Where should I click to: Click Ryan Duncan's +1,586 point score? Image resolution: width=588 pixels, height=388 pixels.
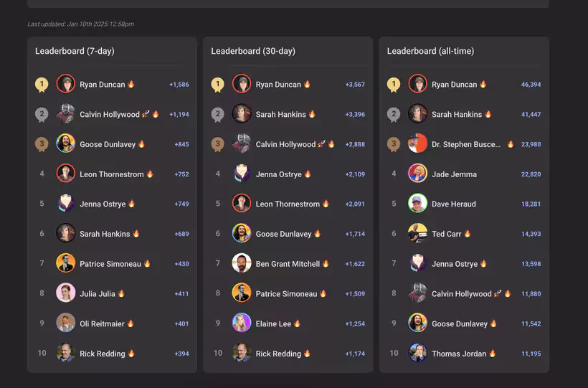tap(179, 85)
